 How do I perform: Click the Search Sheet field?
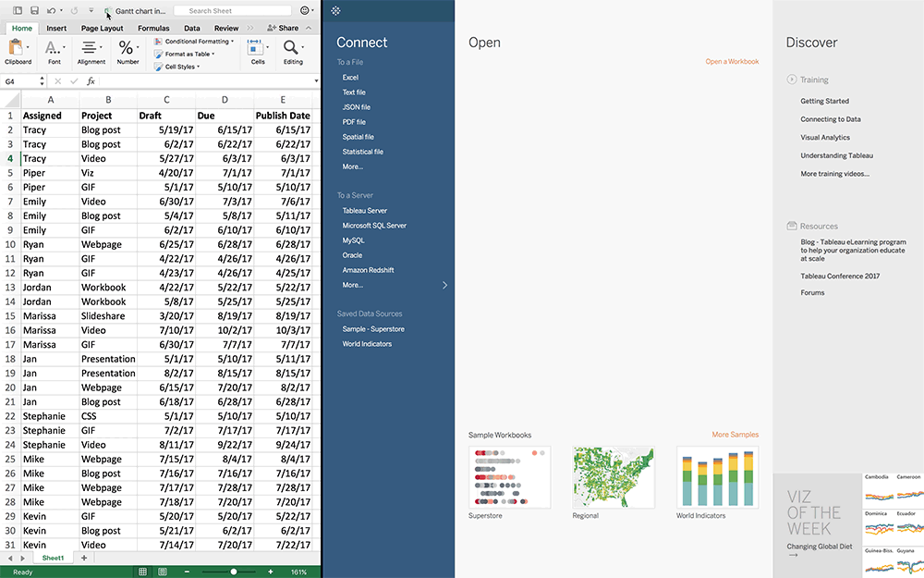point(232,10)
